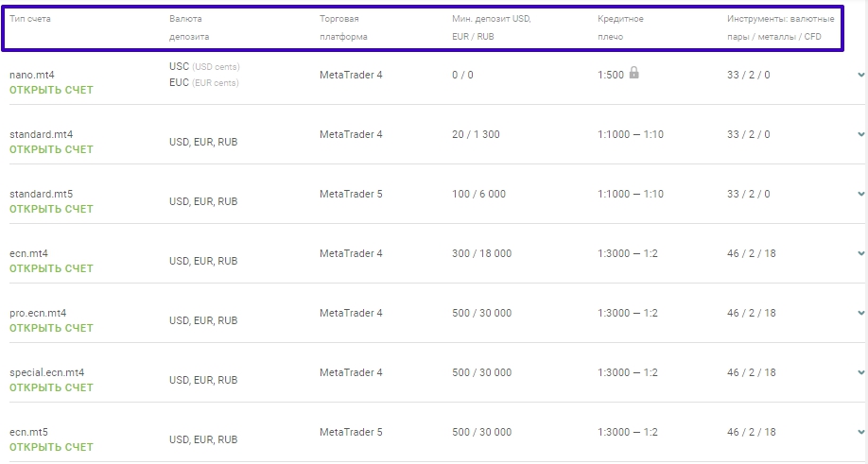Click the lock icon next to 1:500 leverage
This screenshot has width=868, height=464.
(x=634, y=73)
